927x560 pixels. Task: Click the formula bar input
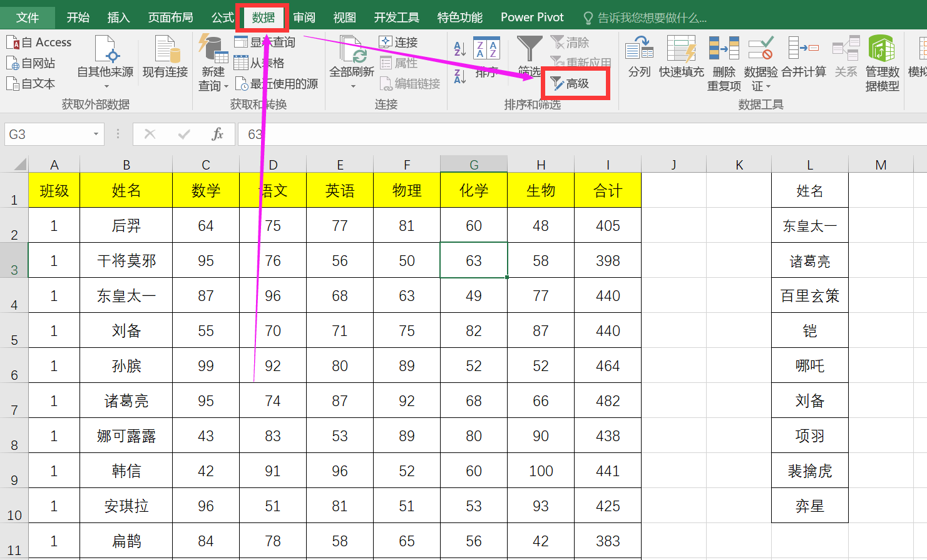tap(582, 134)
